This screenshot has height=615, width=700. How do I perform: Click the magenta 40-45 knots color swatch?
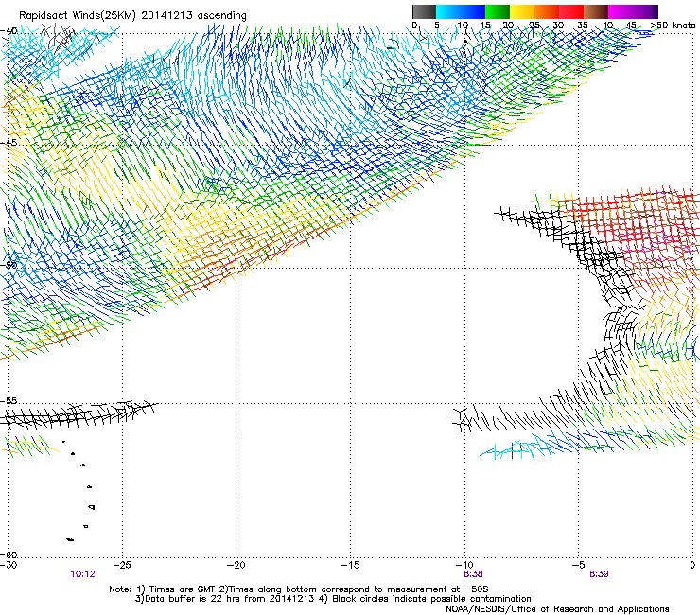pos(621,11)
